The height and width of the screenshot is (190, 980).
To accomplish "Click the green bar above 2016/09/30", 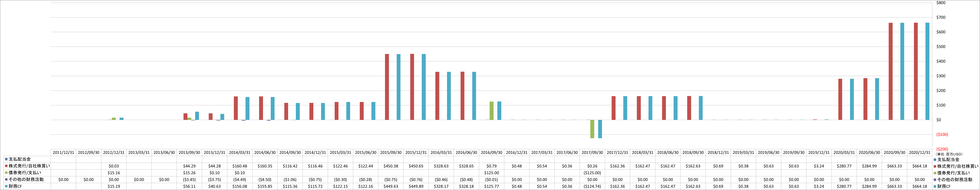I will click(x=492, y=111).
